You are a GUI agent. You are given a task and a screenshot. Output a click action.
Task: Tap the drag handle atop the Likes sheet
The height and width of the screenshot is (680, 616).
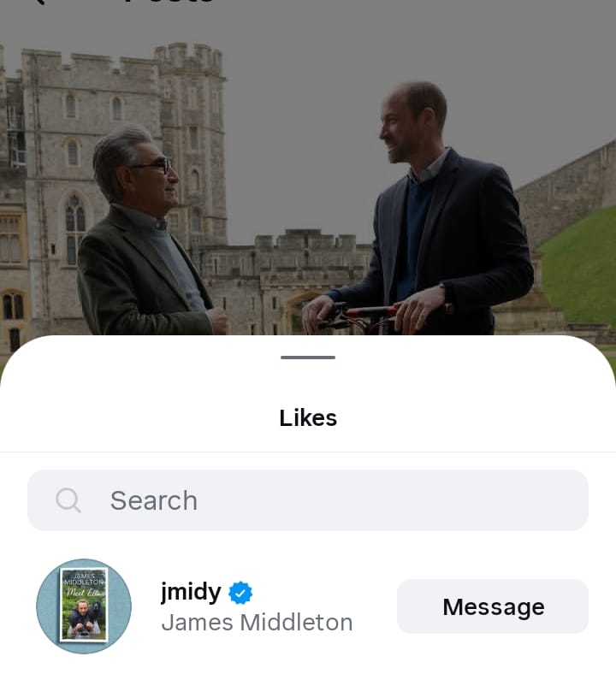[308, 357]
